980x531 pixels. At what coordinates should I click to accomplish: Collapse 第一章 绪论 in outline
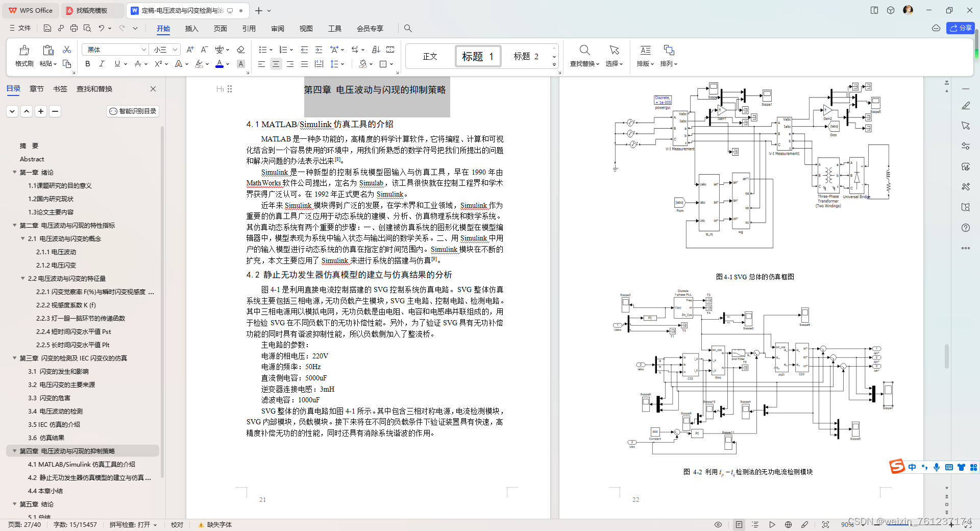tap(15, 172)
